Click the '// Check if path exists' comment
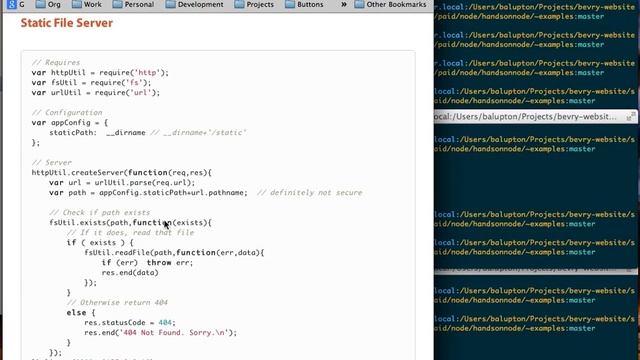This screenshot has height=360, width=640. point(100,213)
